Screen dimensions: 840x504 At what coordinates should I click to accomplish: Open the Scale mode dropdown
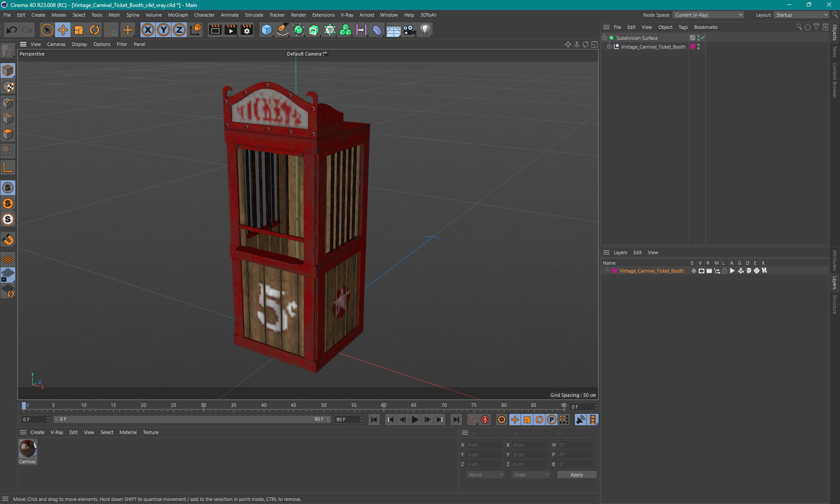point(531,475)
